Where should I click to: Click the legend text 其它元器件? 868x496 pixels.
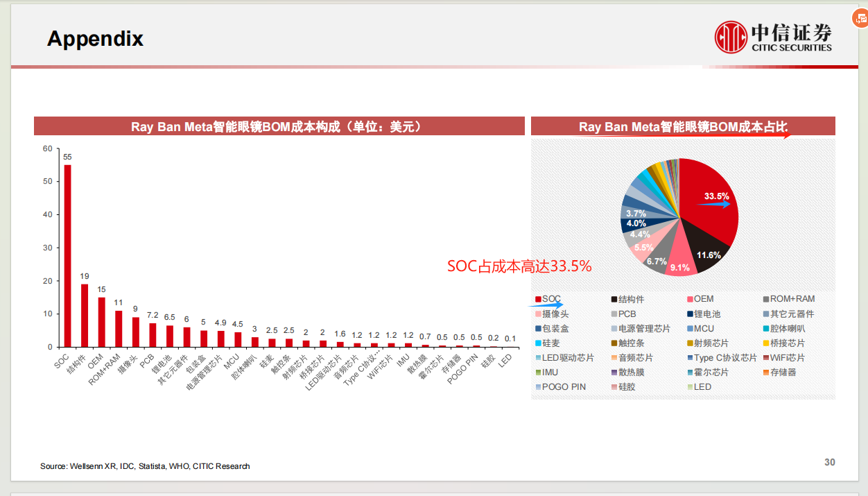click(x=792, y=314)
